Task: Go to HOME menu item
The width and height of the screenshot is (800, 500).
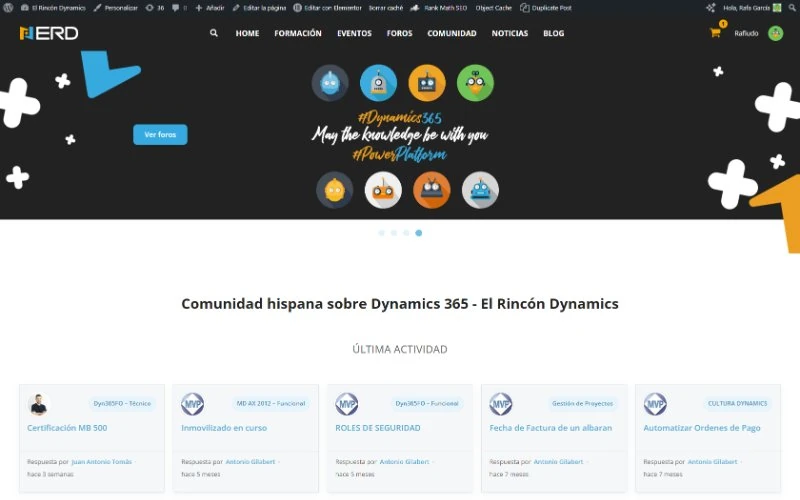Action: (247, 33)
